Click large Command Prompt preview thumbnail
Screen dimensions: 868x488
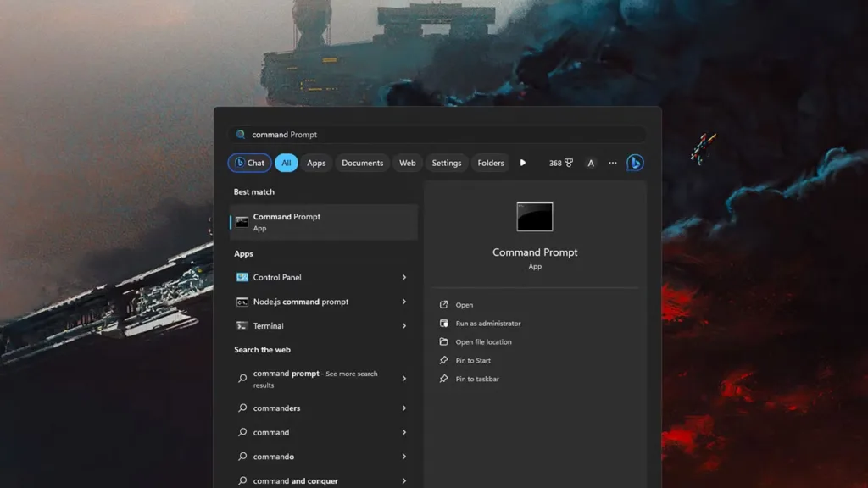535,216
